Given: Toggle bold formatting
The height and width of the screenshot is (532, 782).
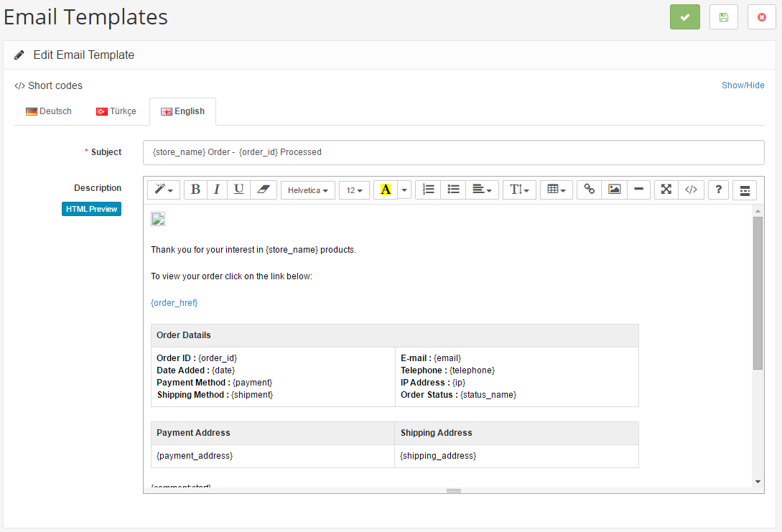Looking at the screenshot, I should tap(195, 190).
